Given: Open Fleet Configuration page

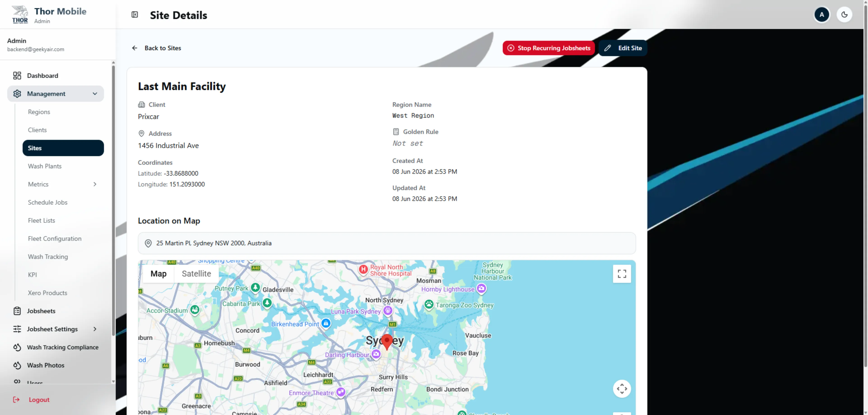Looking at the screenshot, I should [54, 239].
